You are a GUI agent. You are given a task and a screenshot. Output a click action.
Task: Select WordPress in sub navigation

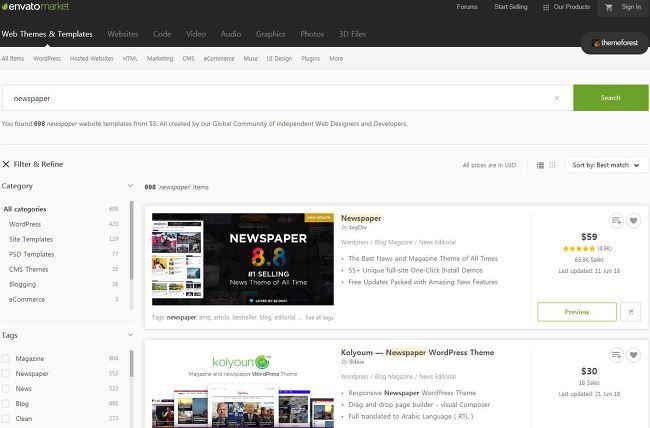[47, 58]
